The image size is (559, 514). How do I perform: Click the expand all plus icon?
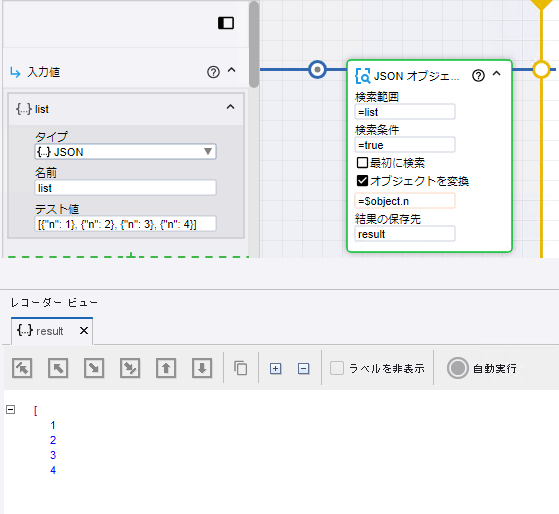click(x=275, y=368)
